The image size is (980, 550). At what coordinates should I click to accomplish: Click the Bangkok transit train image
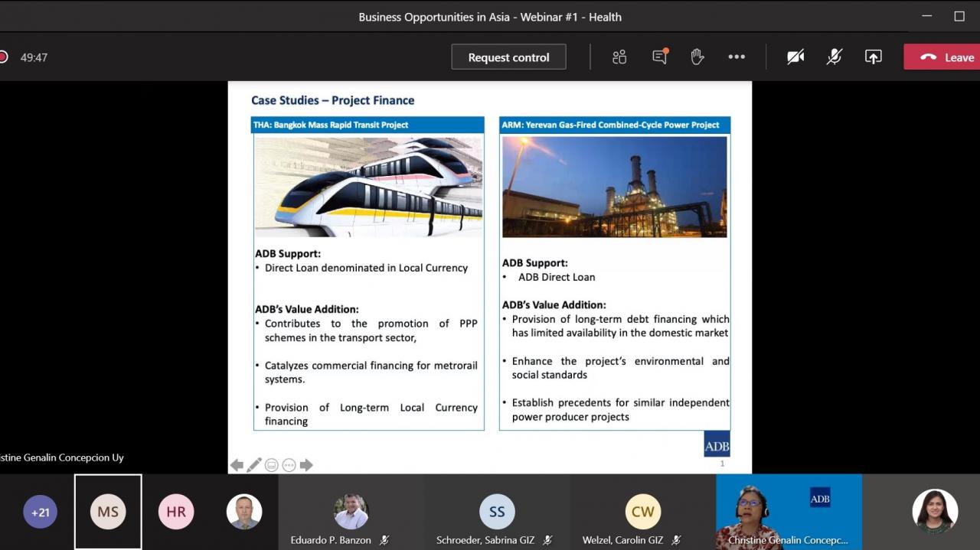368,186
